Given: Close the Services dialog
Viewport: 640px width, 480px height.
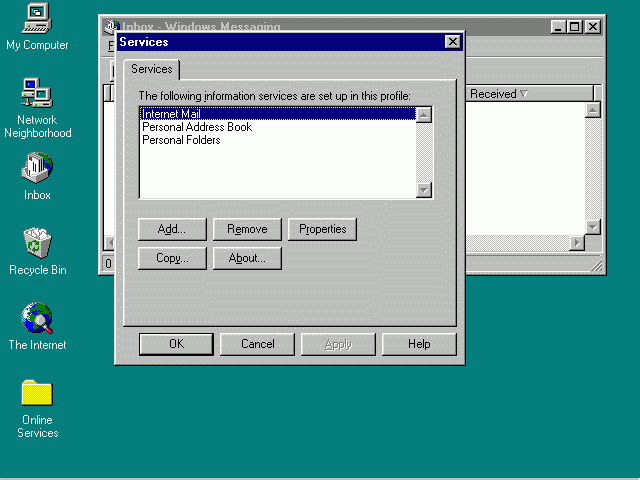Looking at the screenshot, I should (453, 42).
